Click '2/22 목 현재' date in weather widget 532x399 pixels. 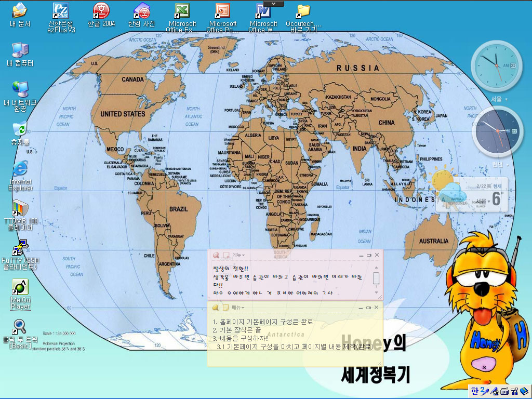pyautogui.click(x=488, y=187)
